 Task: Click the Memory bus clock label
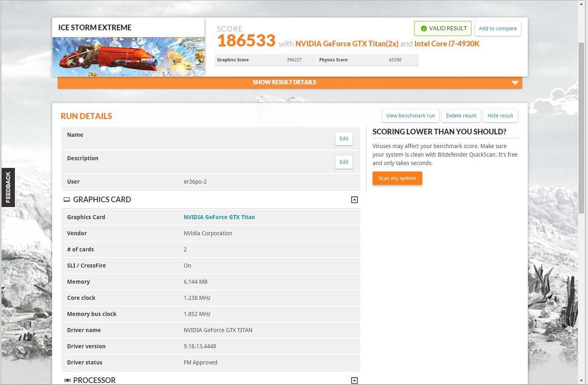[x=92, y=314]
